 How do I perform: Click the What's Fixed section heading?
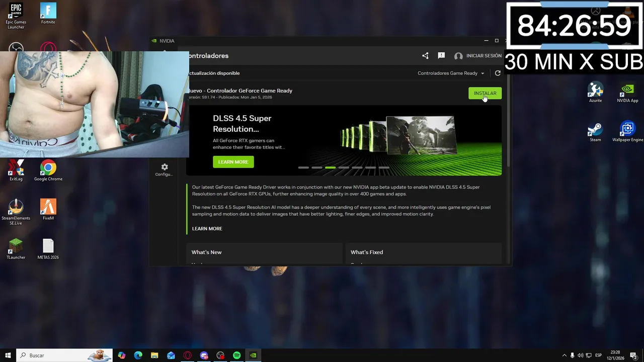(x=367, y=252)
